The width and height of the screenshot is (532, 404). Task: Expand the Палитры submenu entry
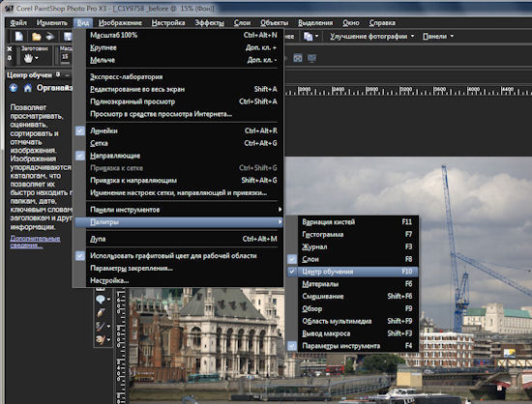pos(179,222)
